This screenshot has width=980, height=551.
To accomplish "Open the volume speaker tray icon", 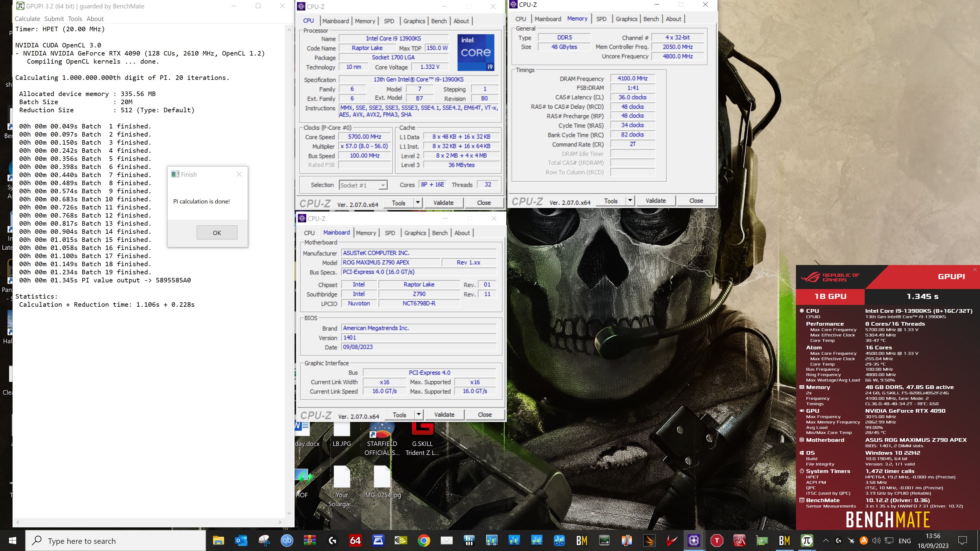I will coord(876,540).
